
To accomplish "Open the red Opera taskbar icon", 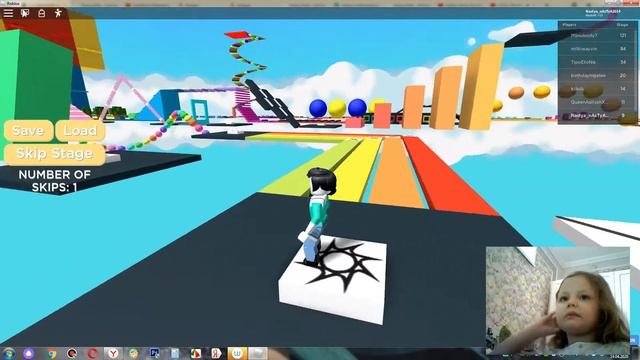I will point(93,353).
